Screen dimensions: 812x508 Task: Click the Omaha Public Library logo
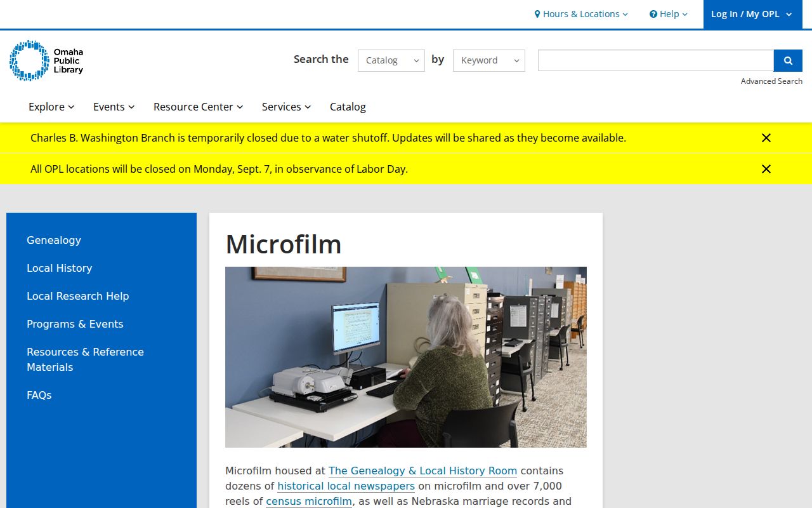click(x=46, y=60)
